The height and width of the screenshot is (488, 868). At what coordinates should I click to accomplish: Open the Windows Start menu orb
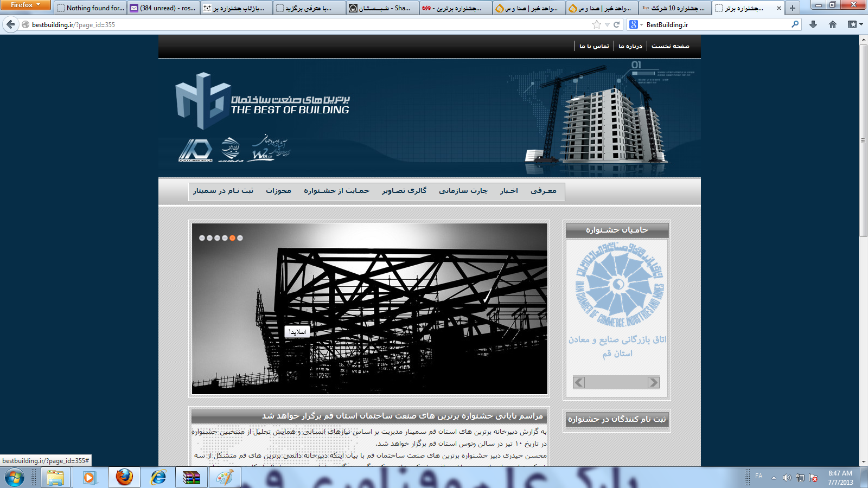[x=15, y=478]
